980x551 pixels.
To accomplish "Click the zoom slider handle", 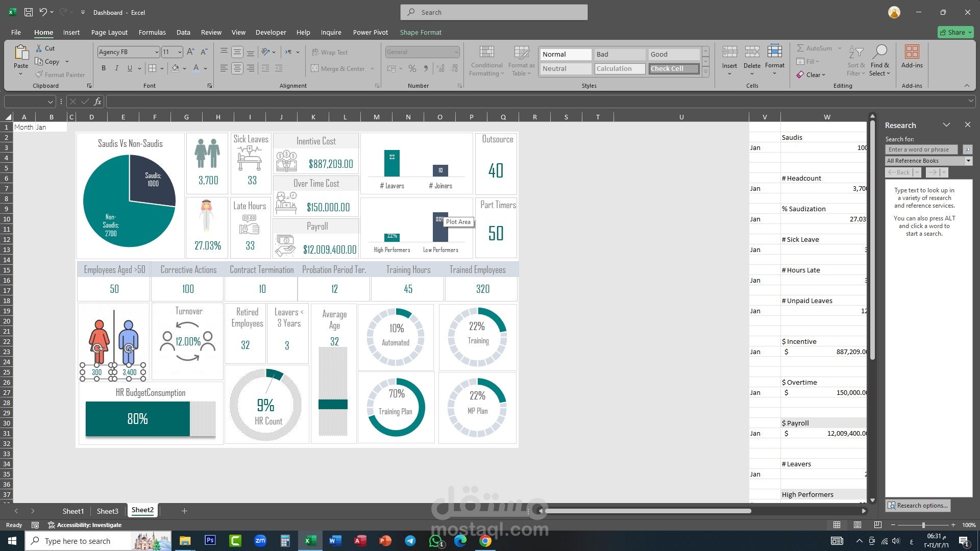I will [x=923, y=524].
